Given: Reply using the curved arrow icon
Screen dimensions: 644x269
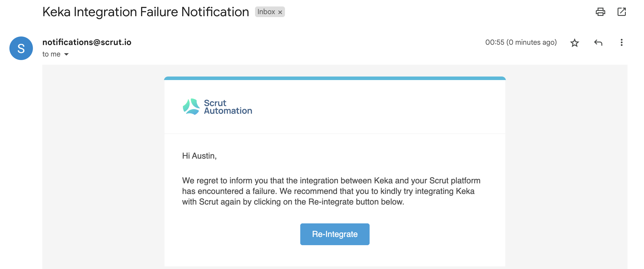Looking at the screenshot, I should coord(598,43).
